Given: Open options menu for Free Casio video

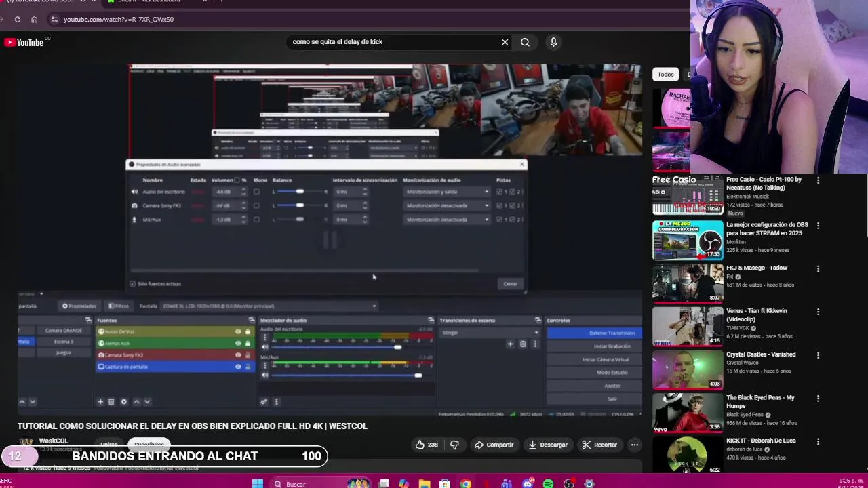Looking at the screenshot, I should (818, 180).
